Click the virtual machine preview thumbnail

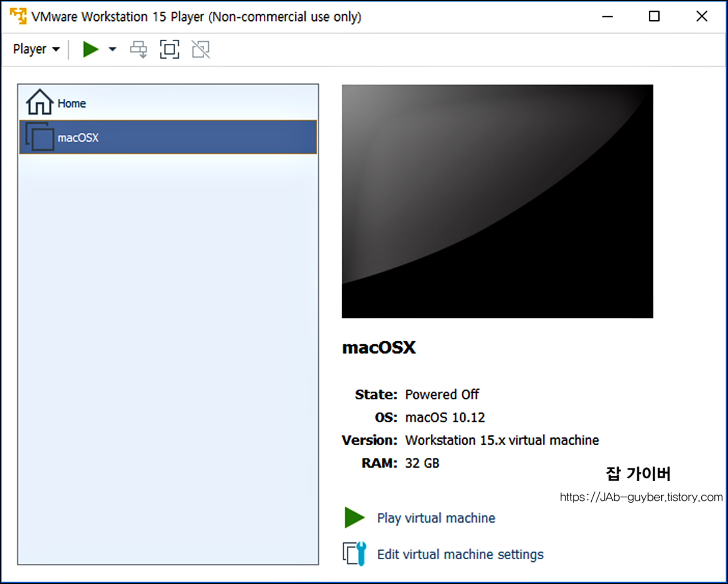[x=497, y=201]
